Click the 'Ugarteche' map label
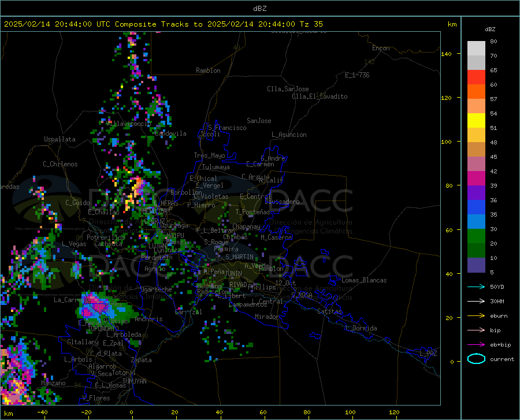Viewport: 520px width, 420px height. coord(156,289)
